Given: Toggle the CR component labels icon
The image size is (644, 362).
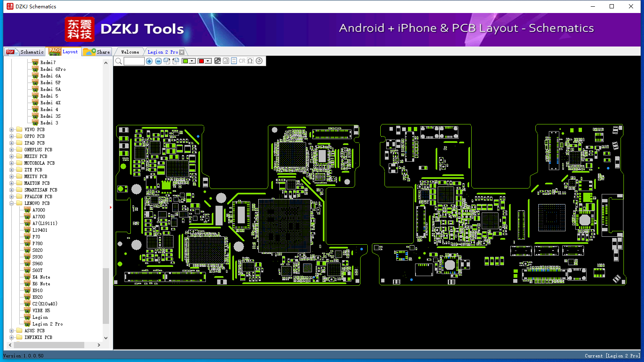Looking at the screenshot, I should [242, 61].
